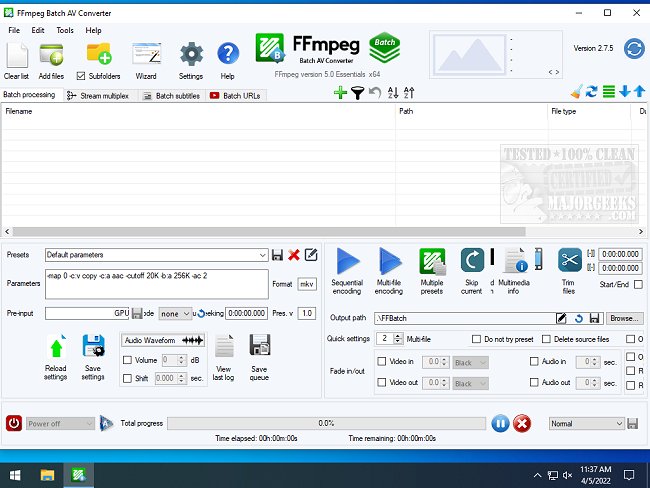Click the Multiple presets icon
The height and width of the screenshot is (488, 650).
click(431, 262)
